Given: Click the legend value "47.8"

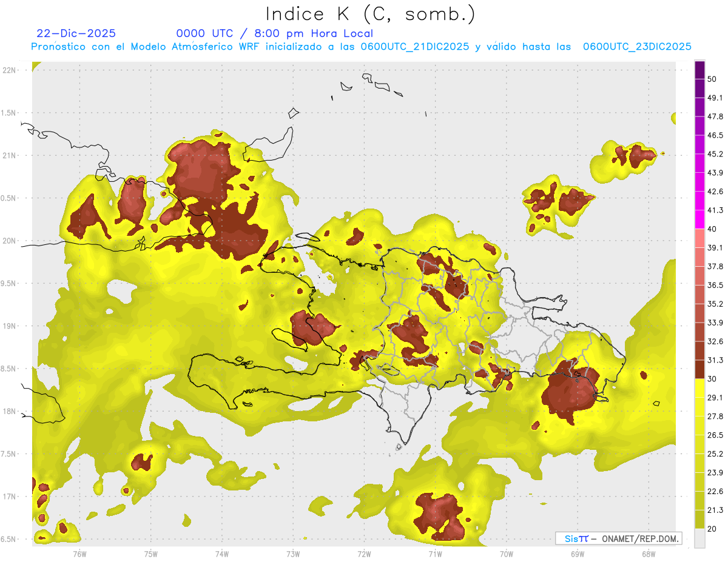Looking at the screenshot, I should click(715, 116).
